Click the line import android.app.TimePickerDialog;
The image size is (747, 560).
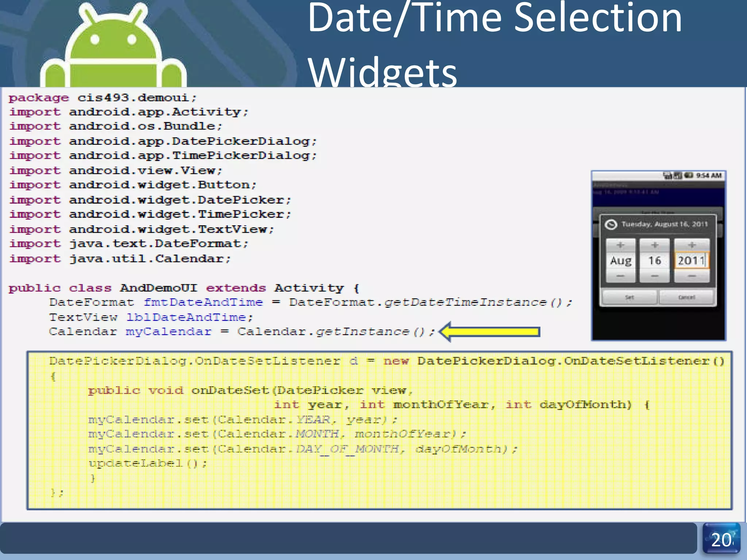[163, 156]
